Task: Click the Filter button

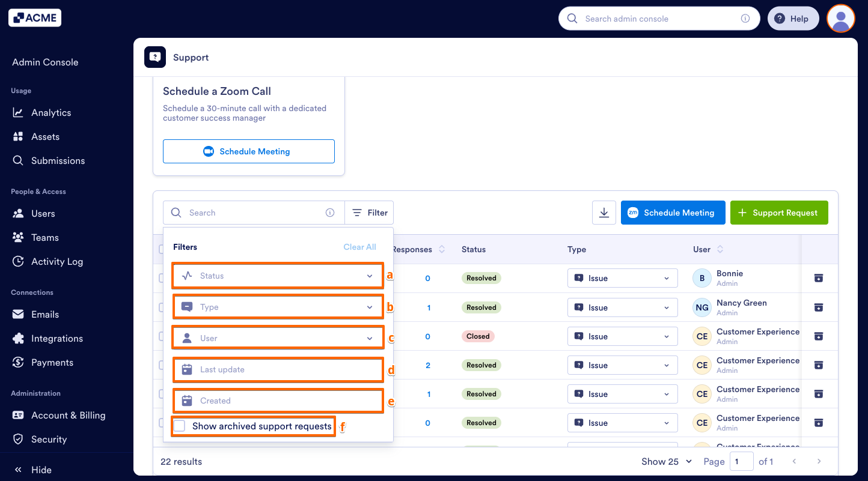Action: (369, 213)
